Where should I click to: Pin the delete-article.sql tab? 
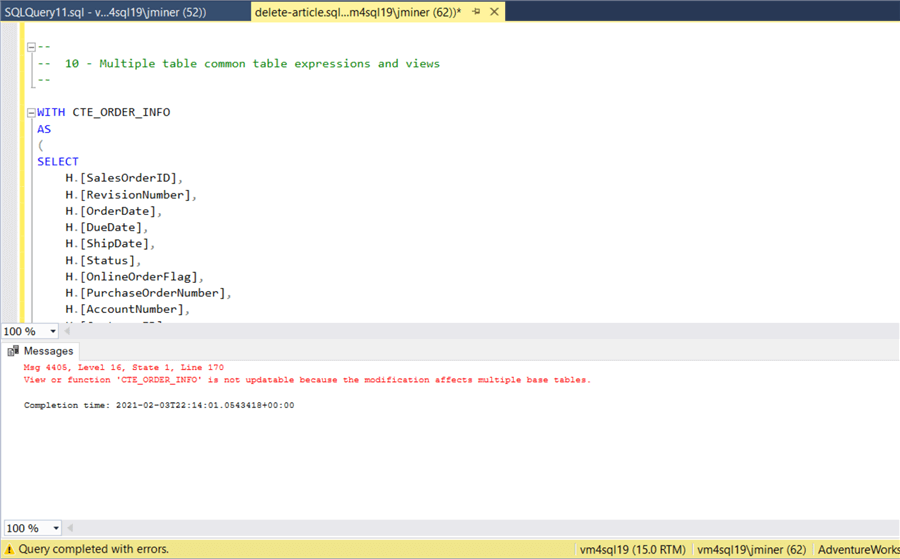(x=476, y=11)
